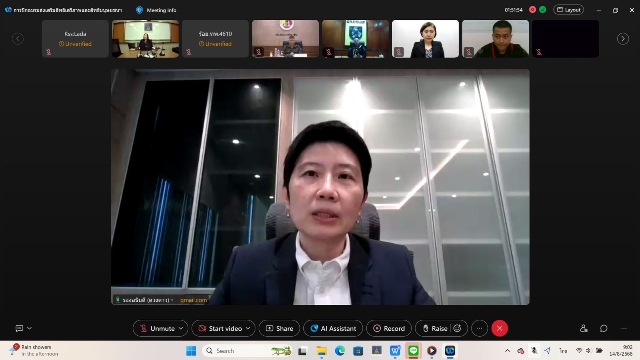640x360 pixels.
Task: Open the participants panel icon
Action: (x=584, y=328)
